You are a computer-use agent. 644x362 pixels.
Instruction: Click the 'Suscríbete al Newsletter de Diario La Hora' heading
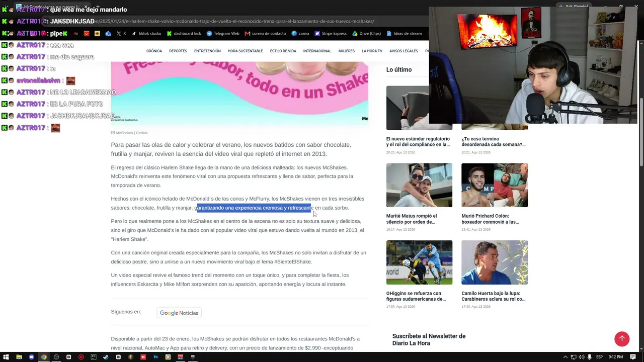(429, 340)
